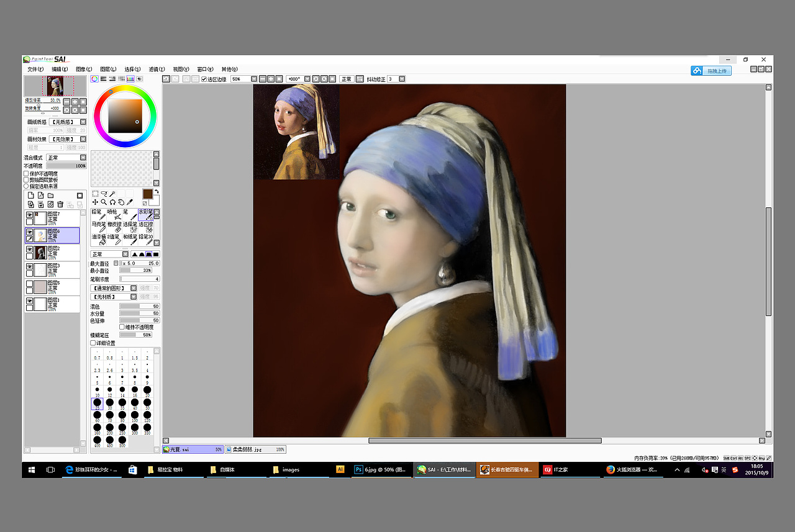Select layer 图层1 in layer list
This screenshot has width=795, height=532.
[x=52, y=304]
